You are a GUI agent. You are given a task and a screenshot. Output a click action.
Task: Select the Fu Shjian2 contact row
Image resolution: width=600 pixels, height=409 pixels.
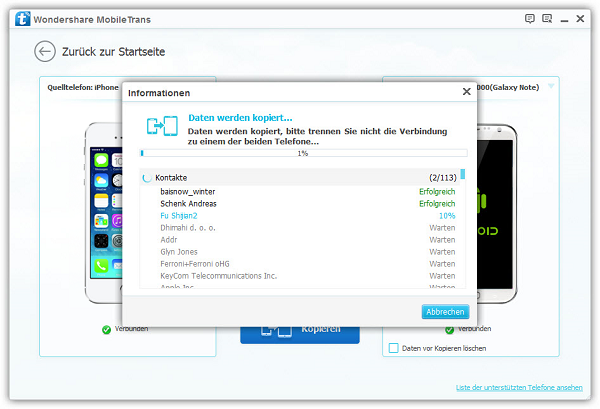(x=300, y=216)
